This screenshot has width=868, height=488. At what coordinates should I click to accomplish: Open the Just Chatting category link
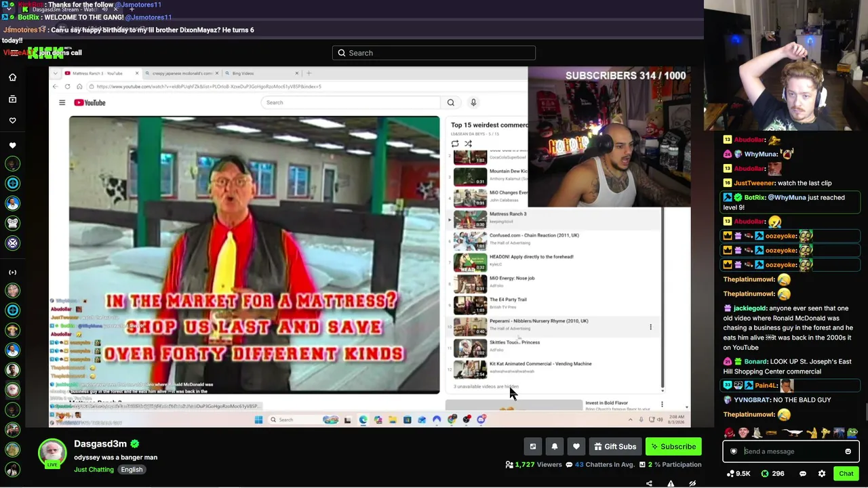(94, 470)
